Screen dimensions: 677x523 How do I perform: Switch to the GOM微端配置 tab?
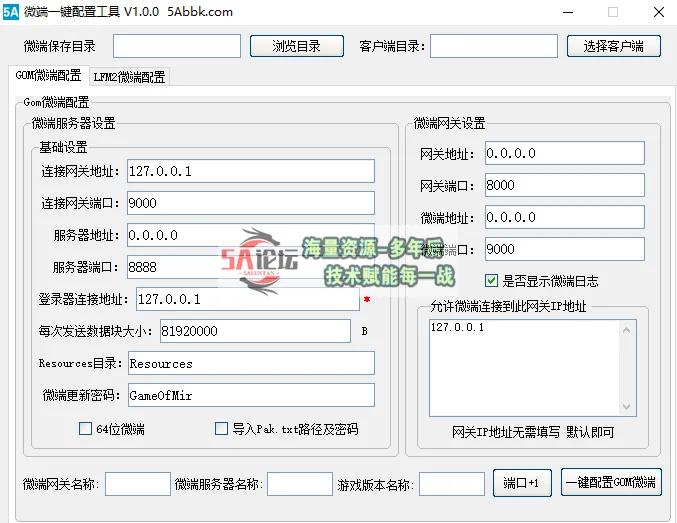(48, 76)
